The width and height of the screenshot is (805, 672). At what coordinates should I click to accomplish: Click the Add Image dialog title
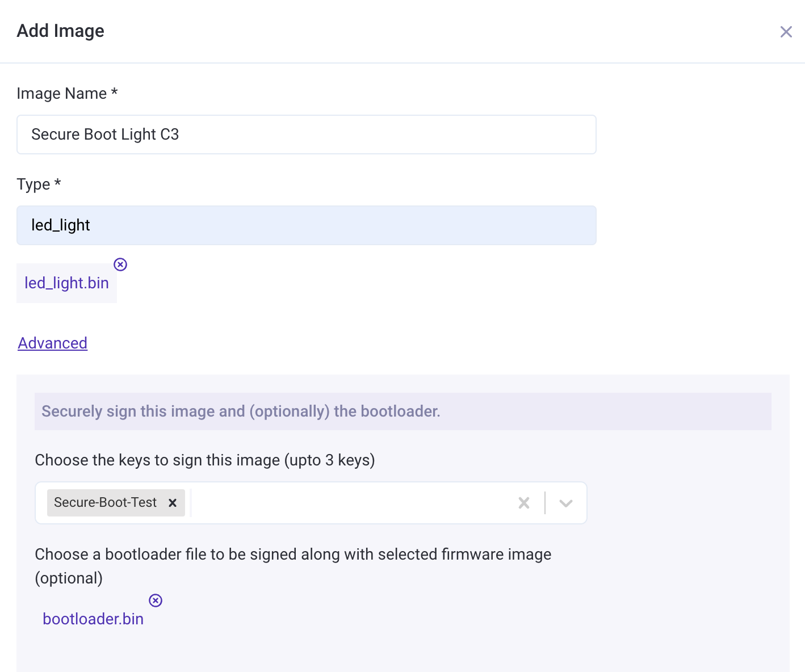pos(61,31)
